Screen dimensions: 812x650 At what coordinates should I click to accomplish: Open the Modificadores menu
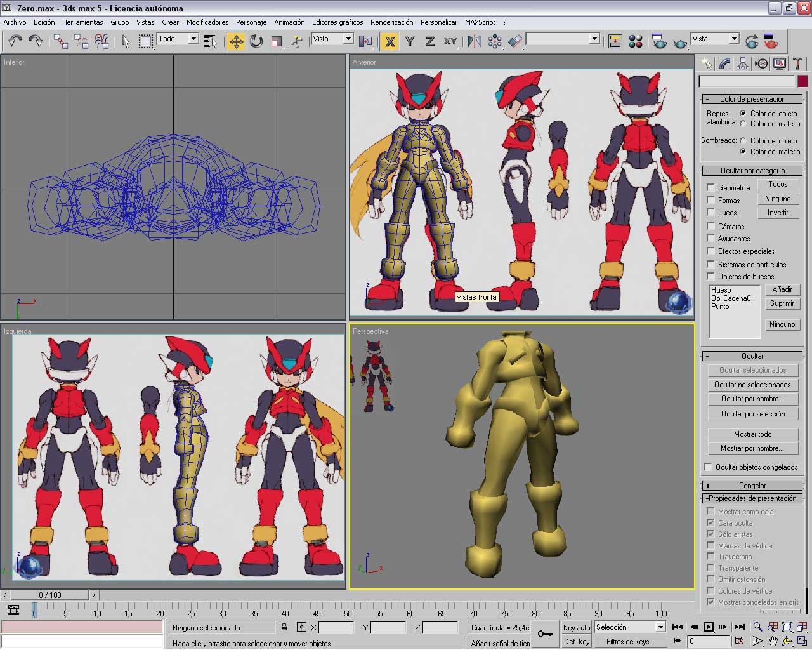207,22
